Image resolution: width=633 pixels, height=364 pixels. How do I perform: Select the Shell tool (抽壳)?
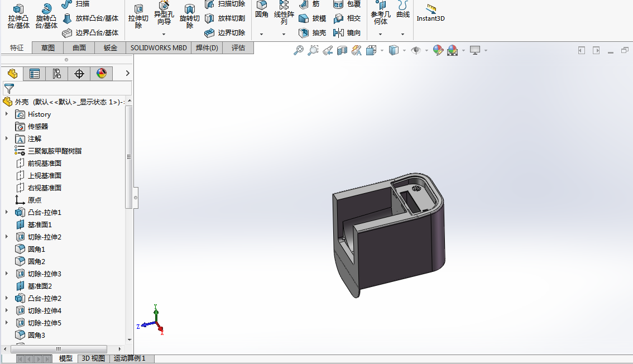pos(313,33)
